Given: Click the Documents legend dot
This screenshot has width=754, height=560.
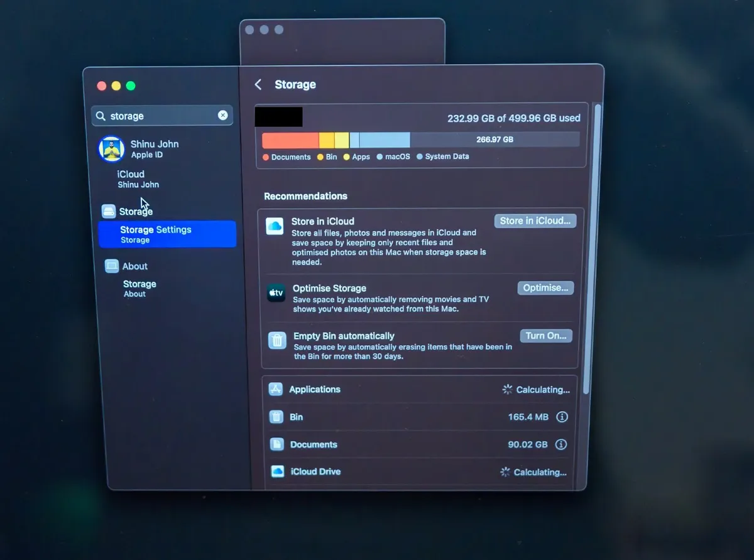Looking at the screenshot, I should pos(266,157).
